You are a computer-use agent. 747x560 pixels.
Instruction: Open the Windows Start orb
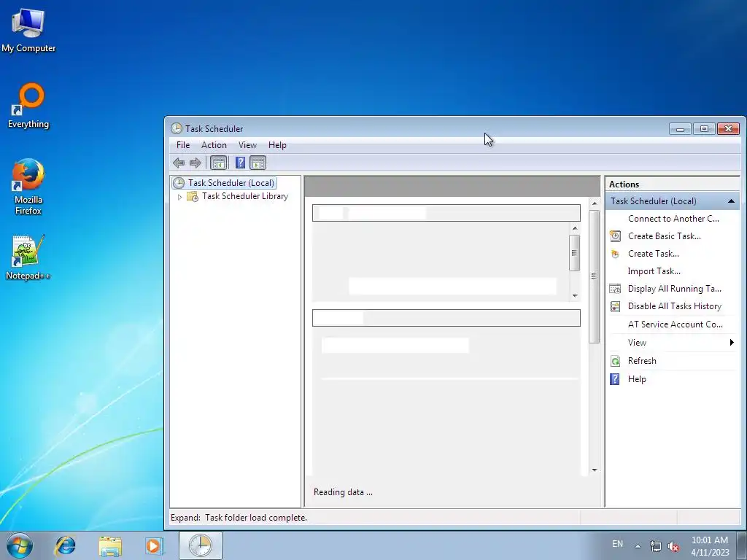[20, 545]
